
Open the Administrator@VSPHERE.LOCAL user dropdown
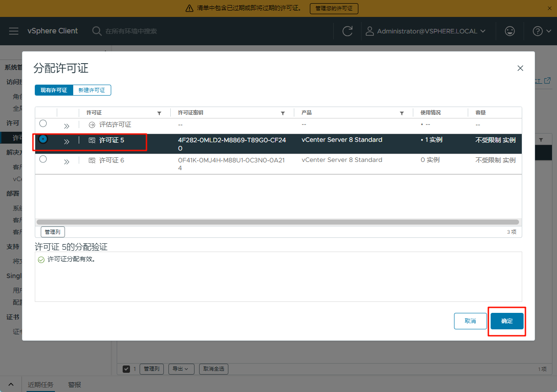click(x=426, y=31)
